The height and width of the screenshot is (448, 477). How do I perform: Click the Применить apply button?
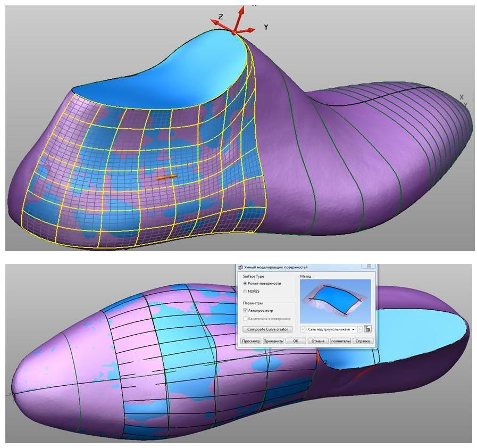click(273, 341)
